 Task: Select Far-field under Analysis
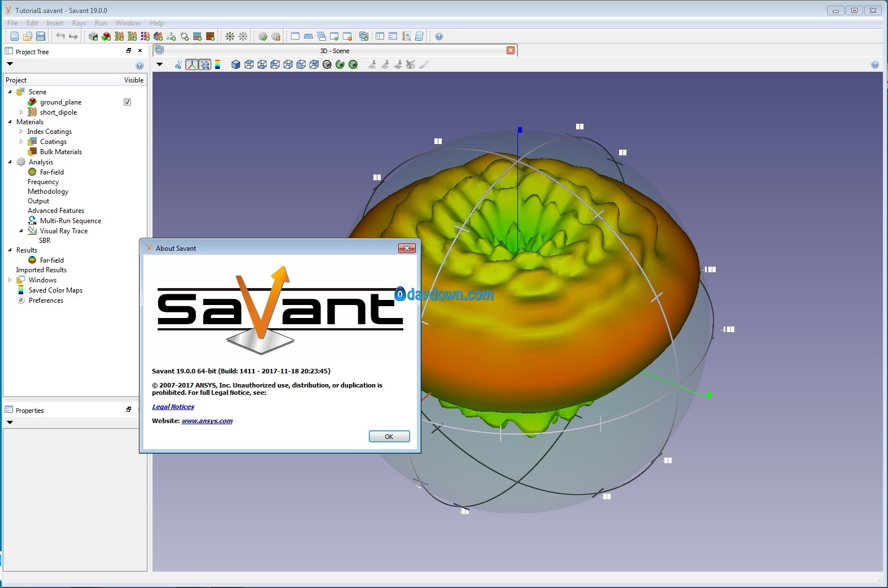52,172
